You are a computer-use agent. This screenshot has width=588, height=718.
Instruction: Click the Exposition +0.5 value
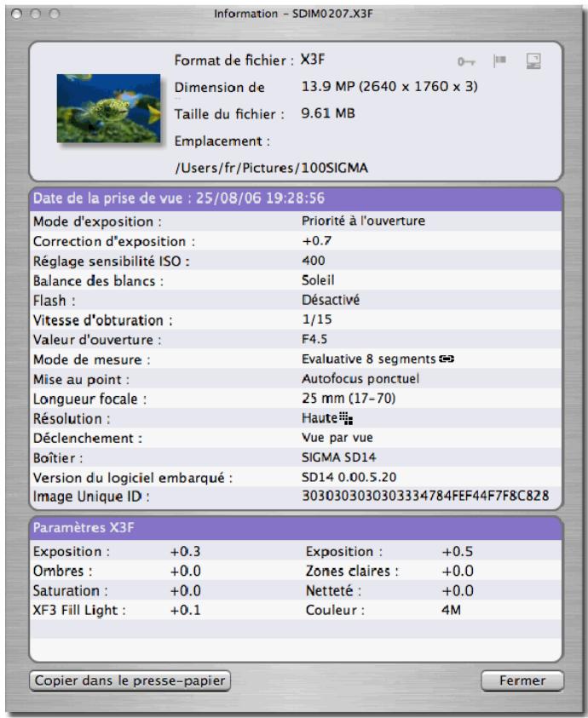coord(457,551)
